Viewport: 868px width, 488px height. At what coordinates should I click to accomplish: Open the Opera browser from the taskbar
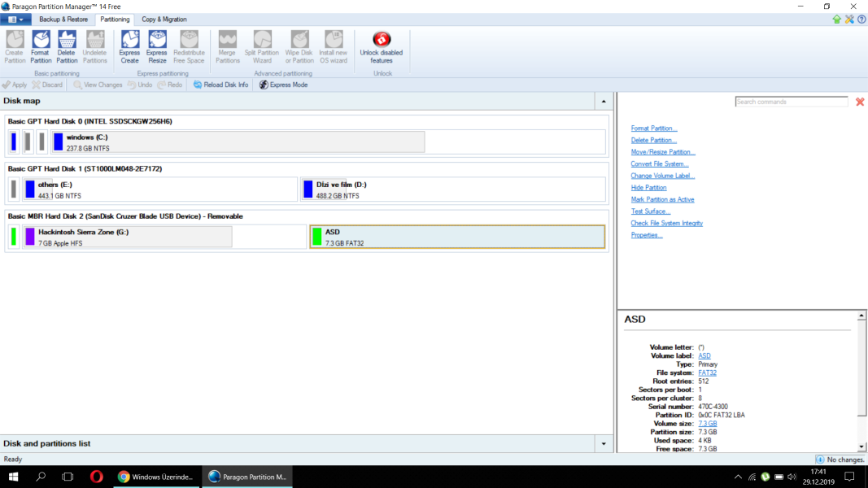(97, 477)
